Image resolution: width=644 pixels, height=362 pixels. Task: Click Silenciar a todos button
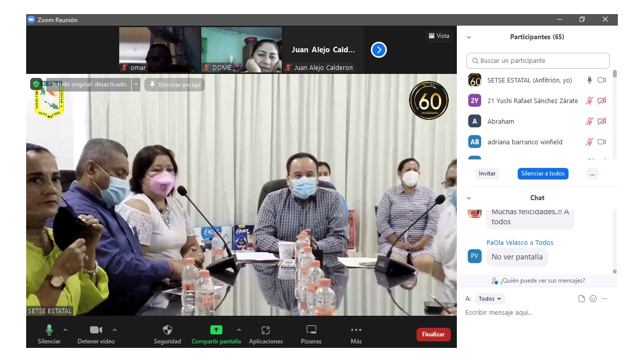click(x=543, y=173)
